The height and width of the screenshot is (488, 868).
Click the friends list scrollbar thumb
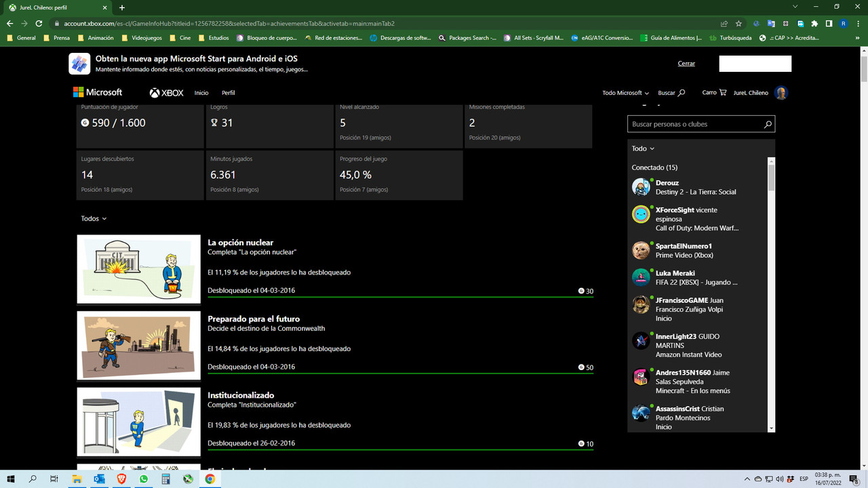click(x=771, y=177)
